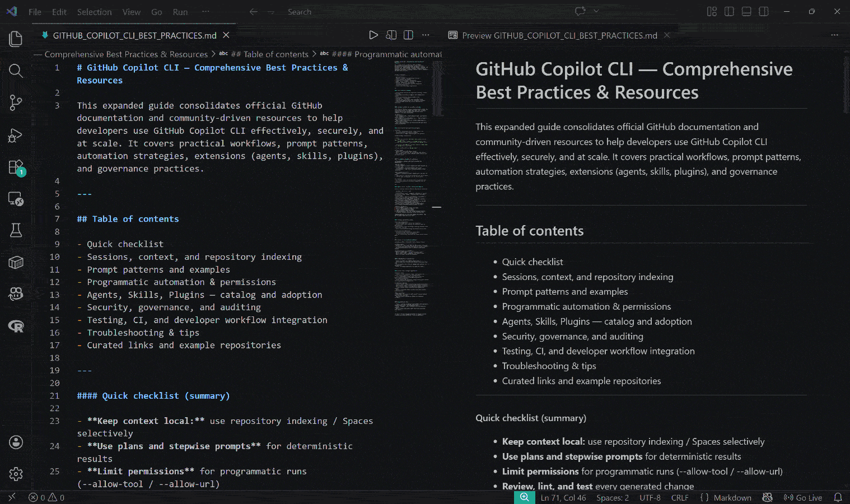Image resolution: width=850 pixels, height=504 pixels.
Task: Toggle secondary side bar layout button
Action: 763,11
